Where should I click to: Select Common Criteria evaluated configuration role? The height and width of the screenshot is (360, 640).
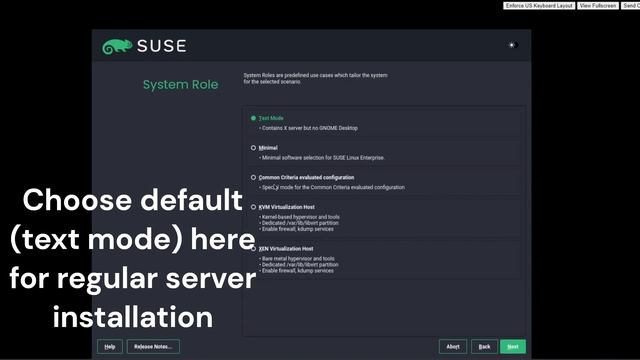pyautogui.click(x=253, y=178)
